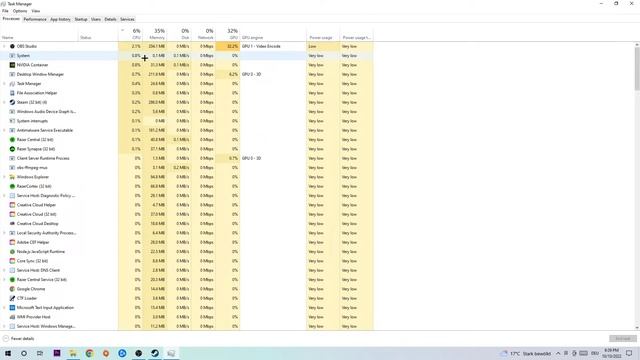Select the Desktop Window Manager row
The height and width of the screenshot is (360, 640).
187,74
